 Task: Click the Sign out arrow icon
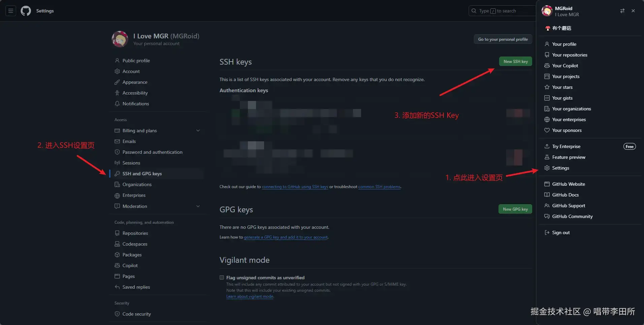point(547,232)
